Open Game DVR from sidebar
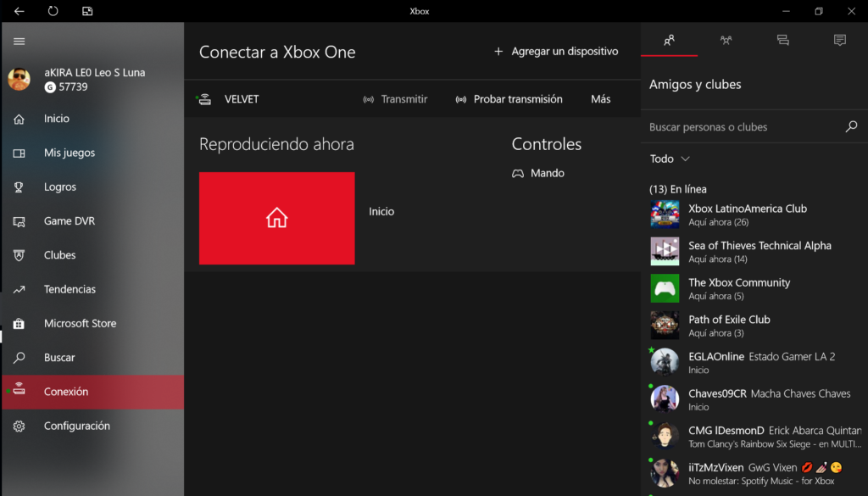Image resolution: width=868 pixels, height=496 pixels. click(x=69, y=221)
